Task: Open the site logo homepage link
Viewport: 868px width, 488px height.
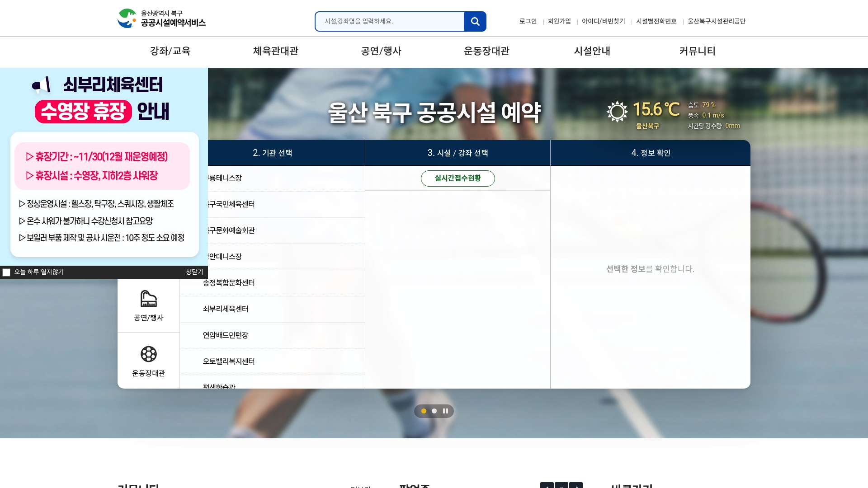Action: pyautogui.click(x=161, y=19)
